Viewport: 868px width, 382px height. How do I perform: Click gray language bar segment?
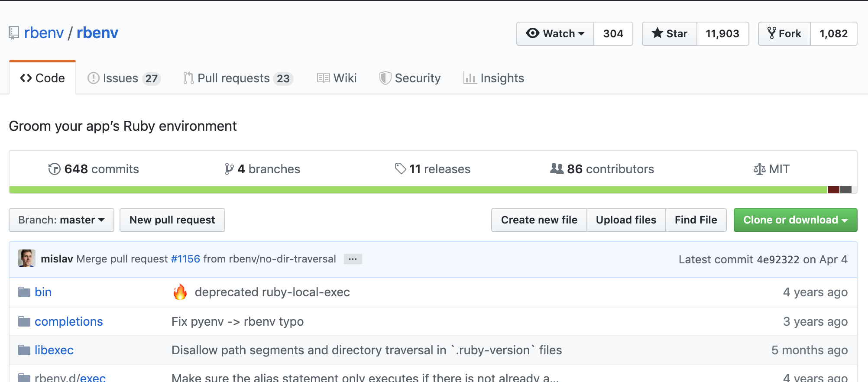coord(846,190)
